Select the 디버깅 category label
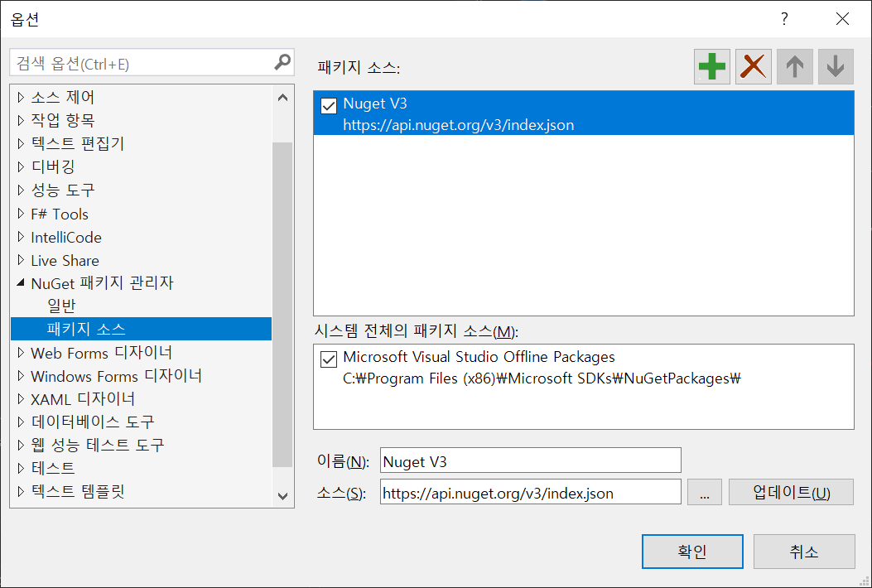872x588 pixels. (53, 166)
